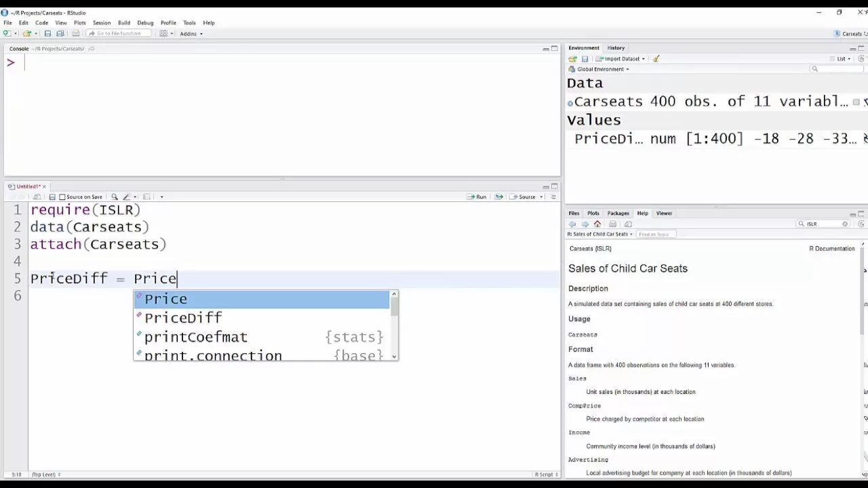This screenshot has width=868, height=488.
Task: Switch to the Packages tab
Action: 618,213
